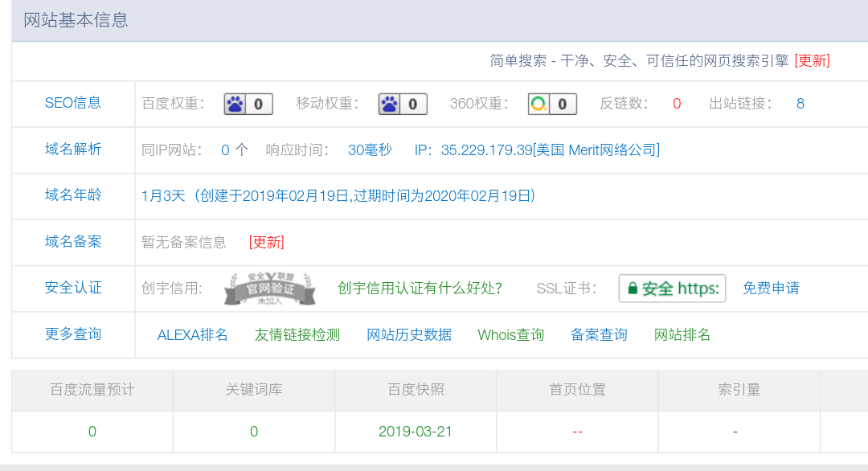Screen dimensions: 868x471
Task: Click the red -- under 首页位置
Action: (577, 432)
